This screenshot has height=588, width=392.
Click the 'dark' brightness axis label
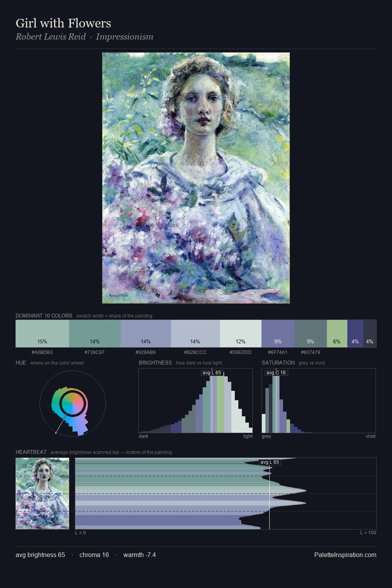[x=143, y=436]
